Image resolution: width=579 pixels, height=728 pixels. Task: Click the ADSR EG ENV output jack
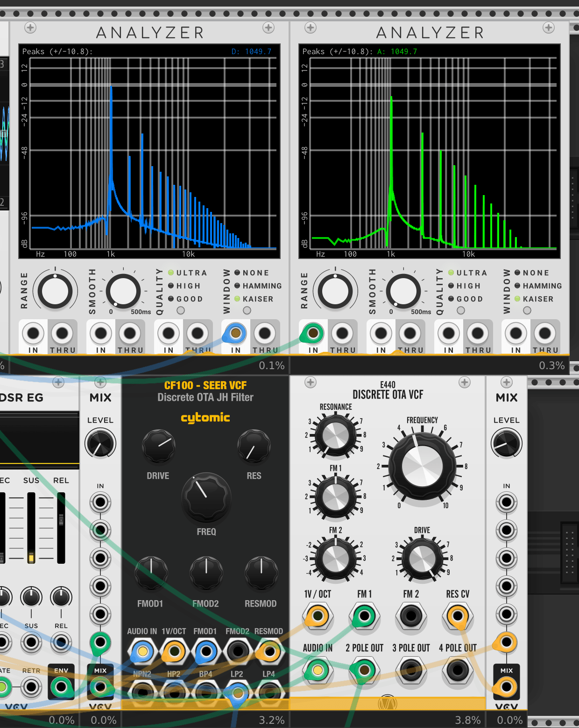tap(61, 687)
